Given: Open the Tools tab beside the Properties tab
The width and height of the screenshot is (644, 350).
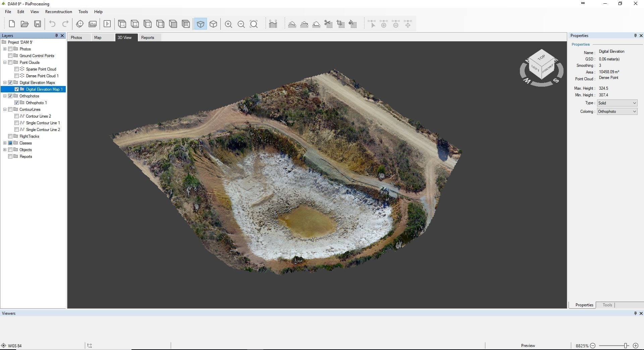Looking at the screenshot, I should [607, 305].
